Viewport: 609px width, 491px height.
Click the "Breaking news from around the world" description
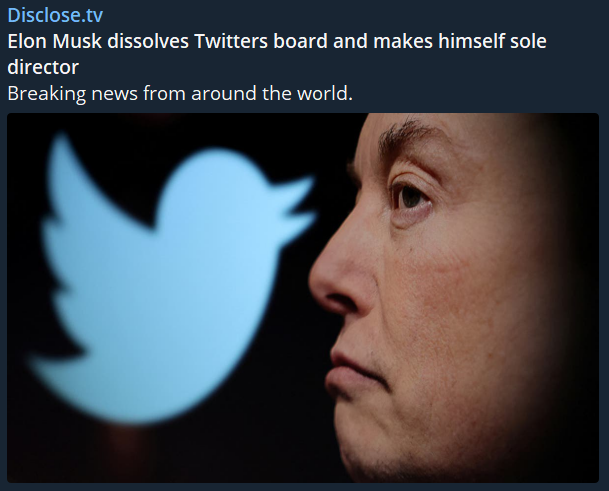(180, 94)
